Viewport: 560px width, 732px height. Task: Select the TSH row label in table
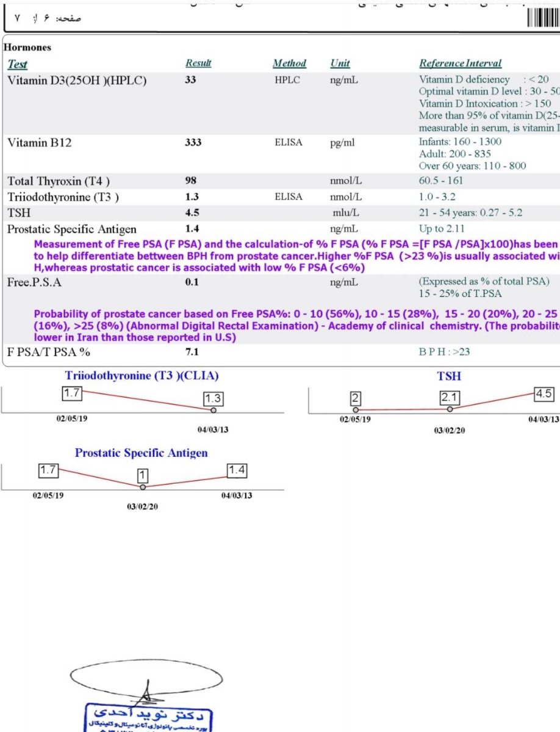[x=18, y=213]
